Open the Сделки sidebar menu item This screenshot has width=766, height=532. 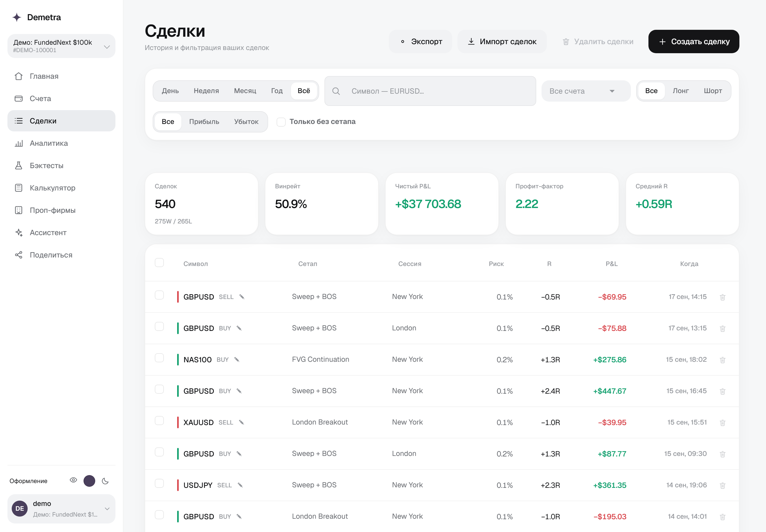click(61, 121)
